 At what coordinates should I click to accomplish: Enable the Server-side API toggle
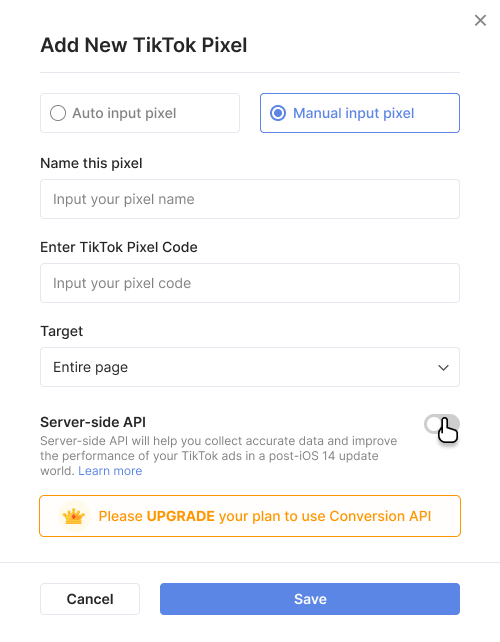441,424
